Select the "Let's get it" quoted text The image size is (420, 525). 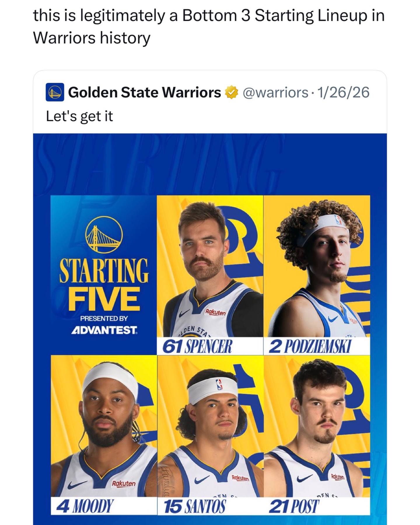click(79, 116)
